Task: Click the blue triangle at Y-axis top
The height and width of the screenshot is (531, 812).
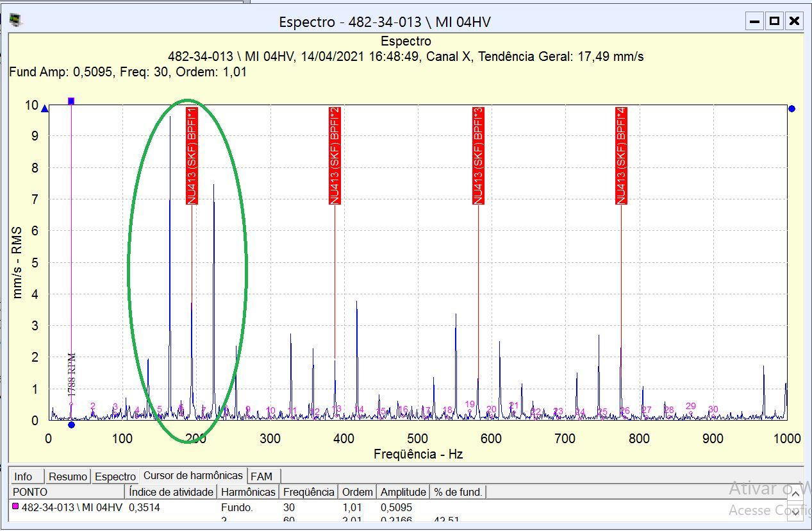Action: tap(45, 109)
